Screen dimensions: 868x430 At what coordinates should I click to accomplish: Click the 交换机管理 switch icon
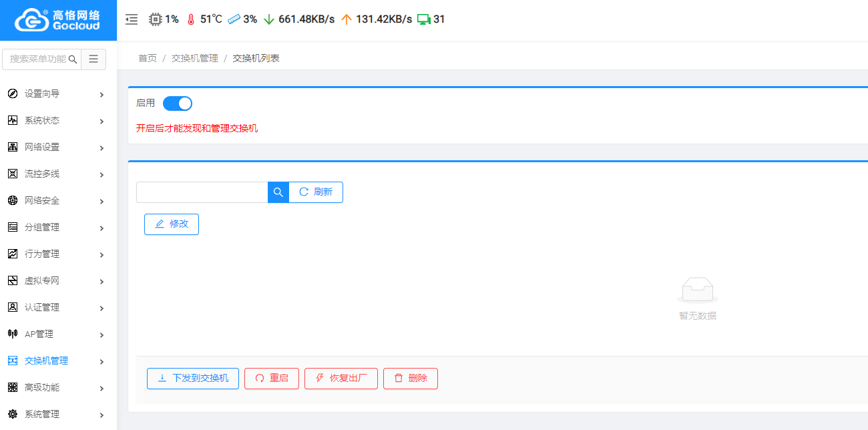[13, 361]
